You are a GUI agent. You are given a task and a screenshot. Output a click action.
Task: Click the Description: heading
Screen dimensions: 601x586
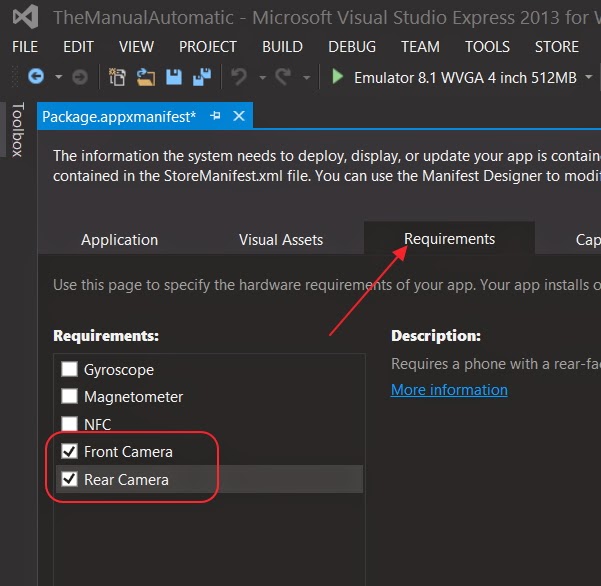436,335
